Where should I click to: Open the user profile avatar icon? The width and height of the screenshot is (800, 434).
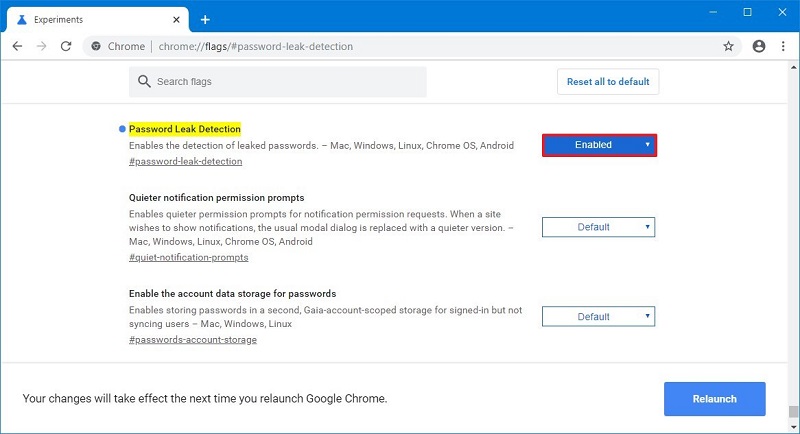[759, 46]
